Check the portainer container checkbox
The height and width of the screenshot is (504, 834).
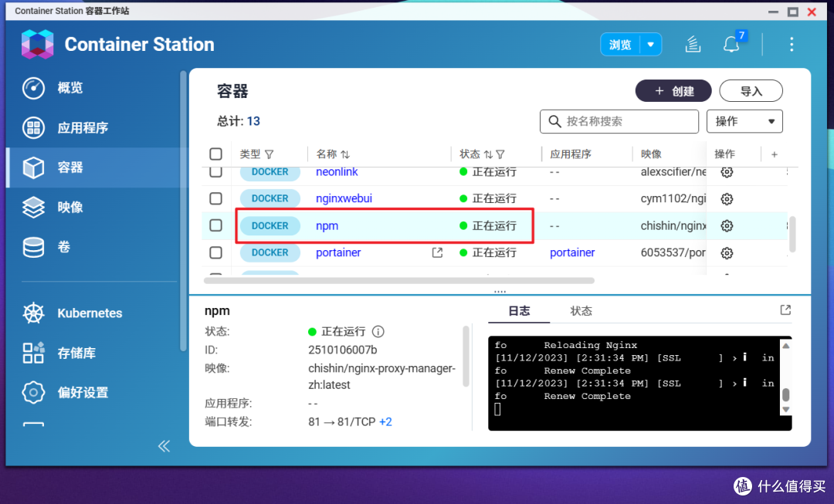click(215, 252)
